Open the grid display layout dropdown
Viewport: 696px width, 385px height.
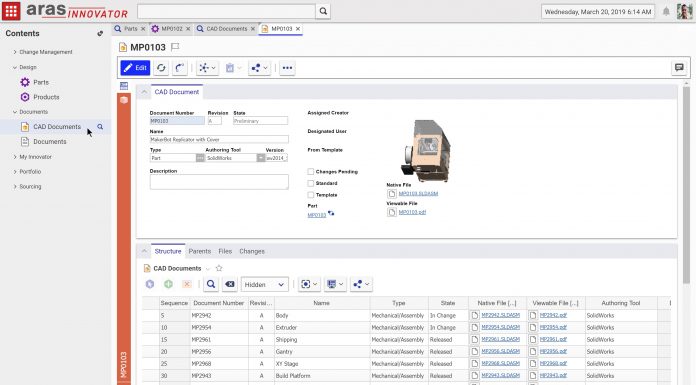click(x=335, y=284)
